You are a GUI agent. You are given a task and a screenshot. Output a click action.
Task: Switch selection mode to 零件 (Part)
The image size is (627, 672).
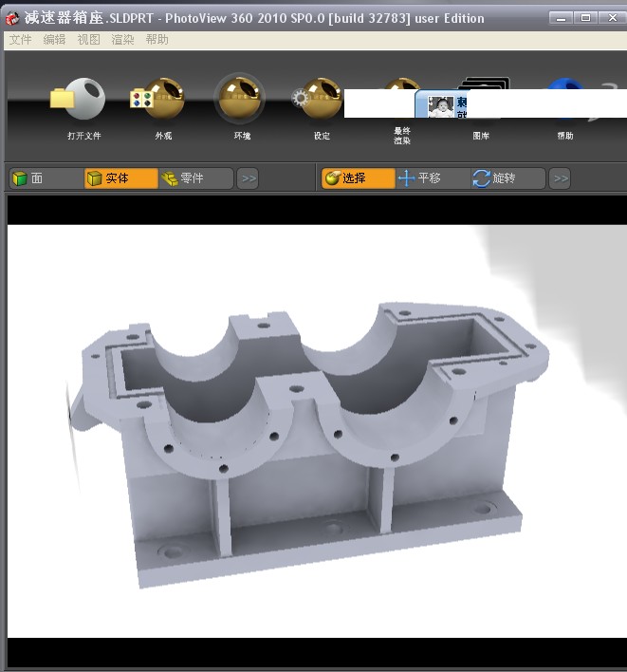coord(195,178)
